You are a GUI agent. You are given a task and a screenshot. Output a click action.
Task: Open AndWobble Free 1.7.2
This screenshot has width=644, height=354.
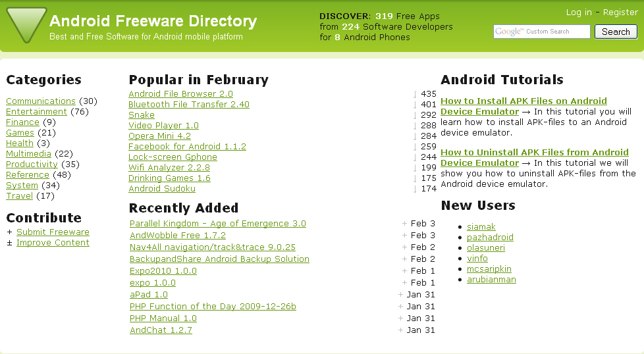[178, 236]
